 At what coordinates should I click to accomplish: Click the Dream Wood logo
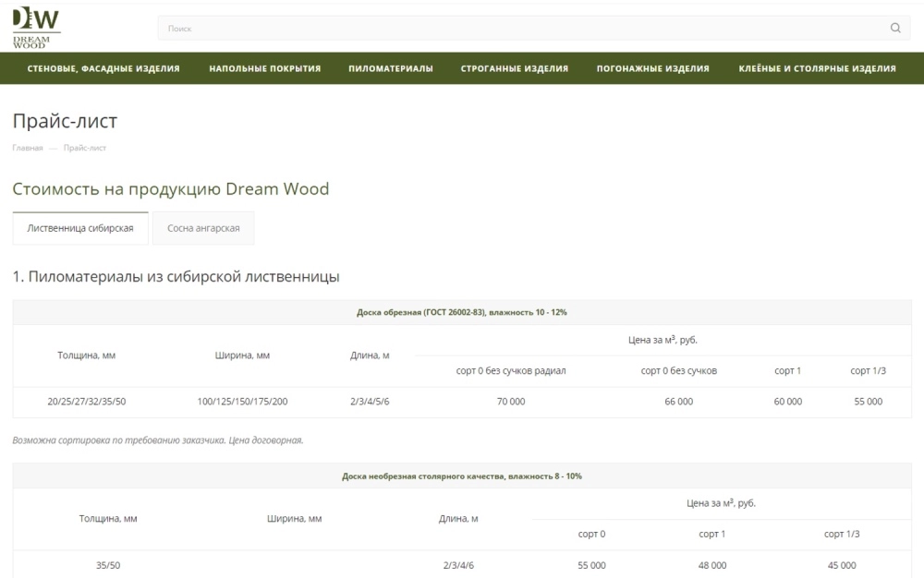(36, 27)
